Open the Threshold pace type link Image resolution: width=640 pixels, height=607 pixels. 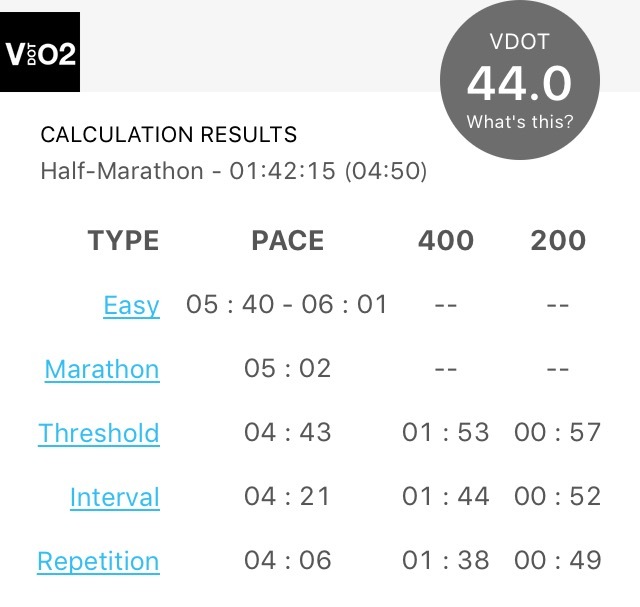(99, 433)
